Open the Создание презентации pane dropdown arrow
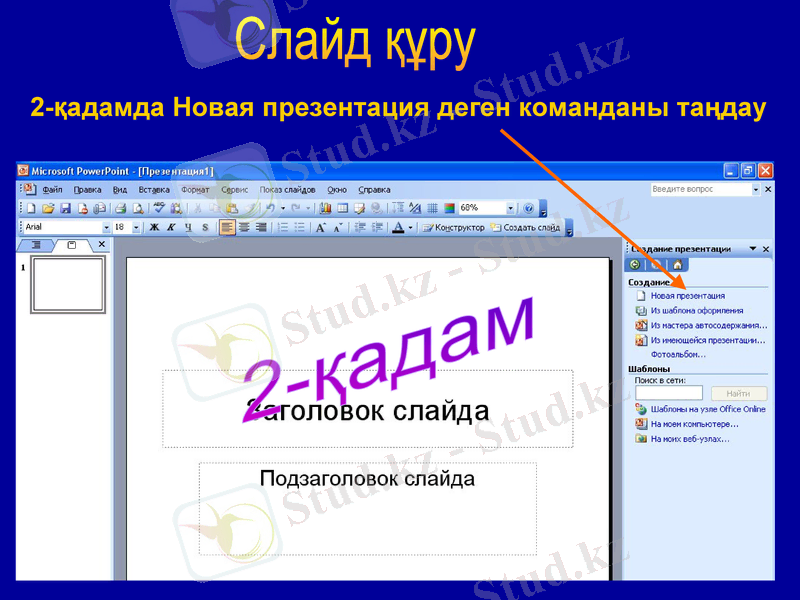Image resolution: width=800 pixels, height=600 pixels. [752, 248]
